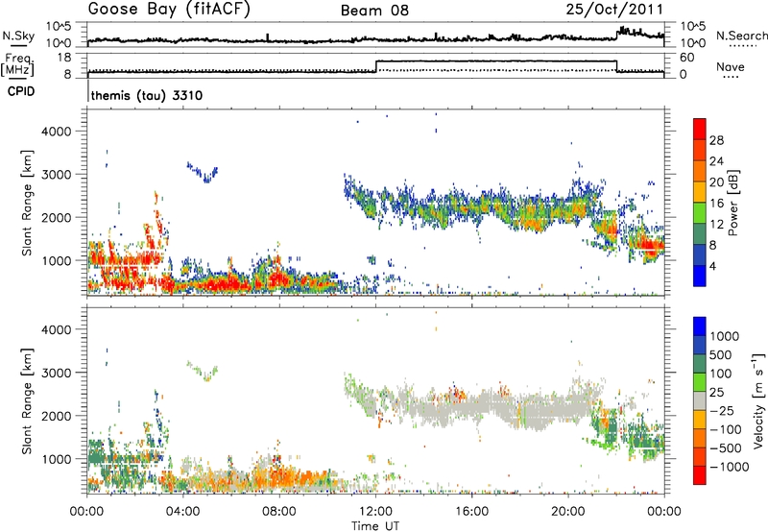The image size is (768, 532).
Task: Select '2000' slant range tick in power panel
Action: (56, 217)
